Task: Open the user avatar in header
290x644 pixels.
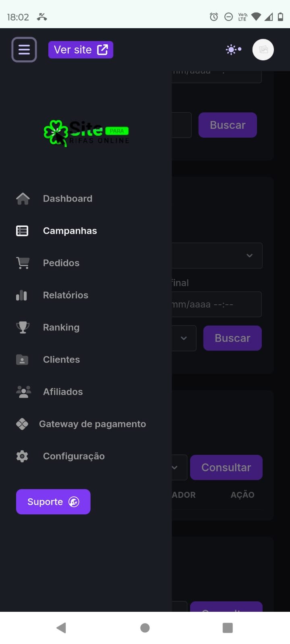Action: 263,50
